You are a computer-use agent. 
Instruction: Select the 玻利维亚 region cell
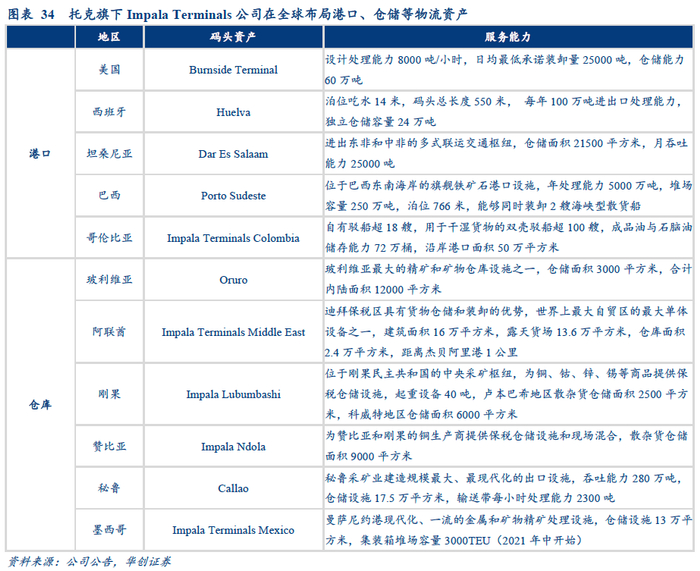(x=109, y=279)
